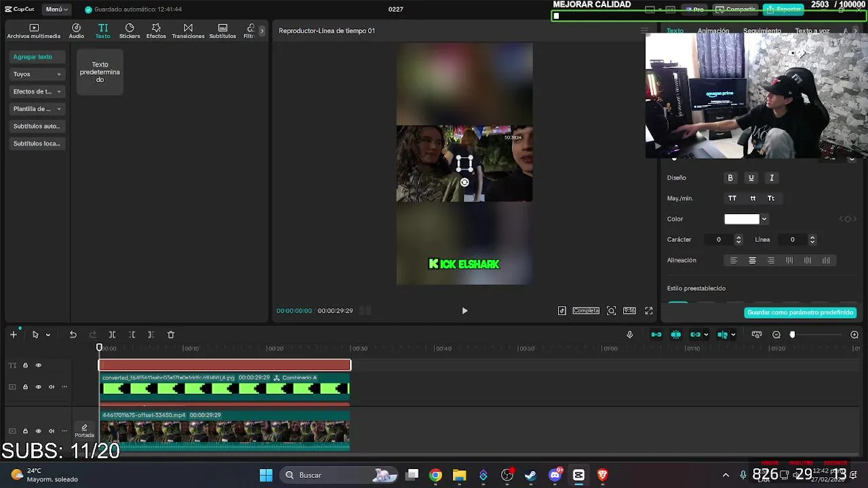Viewport: 868px width, 488px height.
Task: Open the Archivos multimedia panel
Action: [x=34, y=31]
